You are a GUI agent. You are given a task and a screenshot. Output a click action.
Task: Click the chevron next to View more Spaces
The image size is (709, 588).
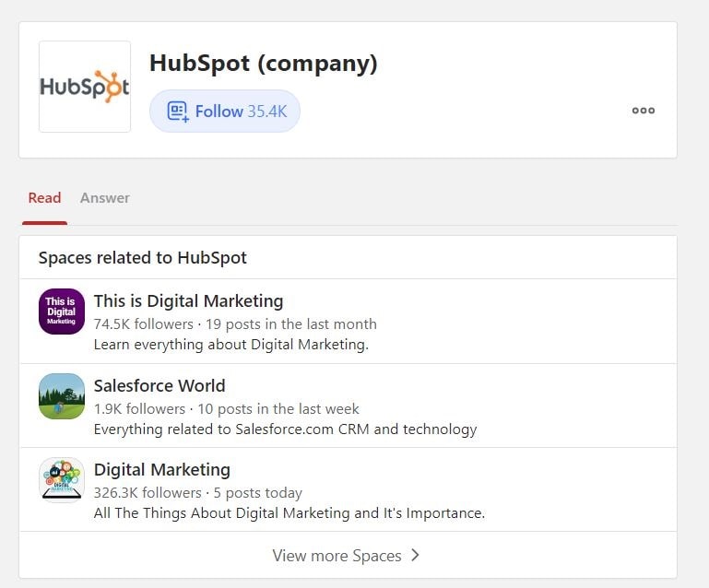415,555
